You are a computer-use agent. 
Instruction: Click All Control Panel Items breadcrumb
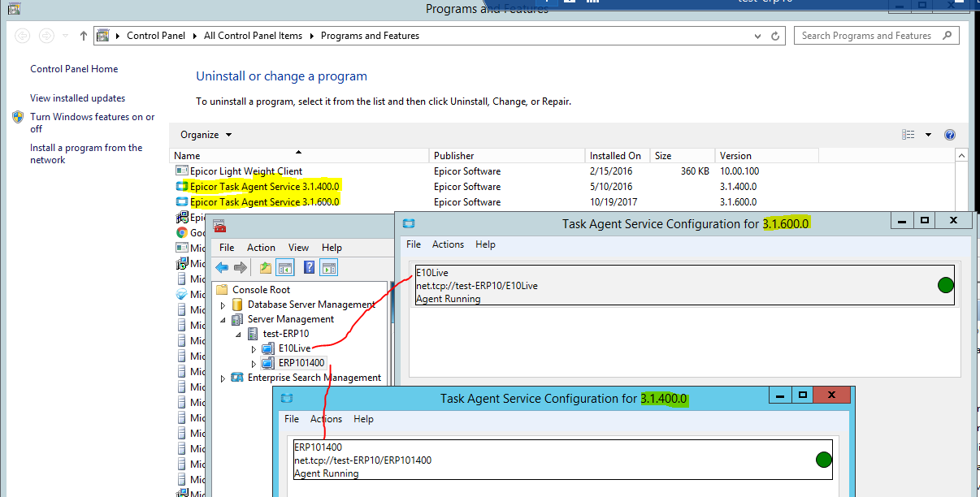click(x=253, y=36)
